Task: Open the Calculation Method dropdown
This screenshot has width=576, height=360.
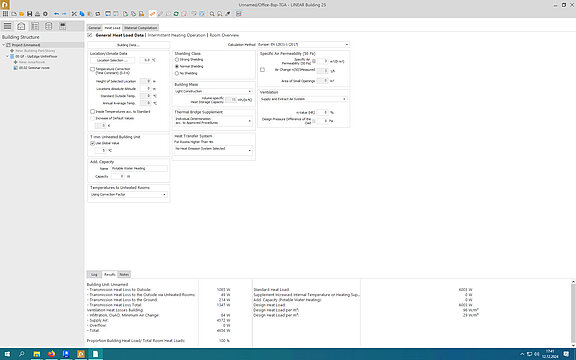Action: [x=303, y=44]
